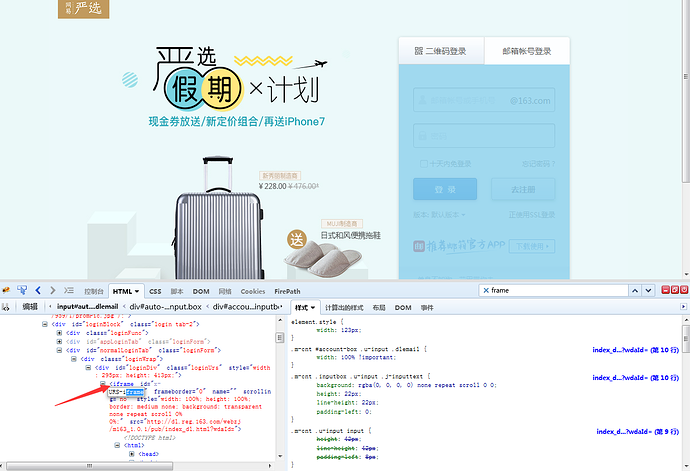
Task: Click the password input field
Action: click(x=484, y=136)
